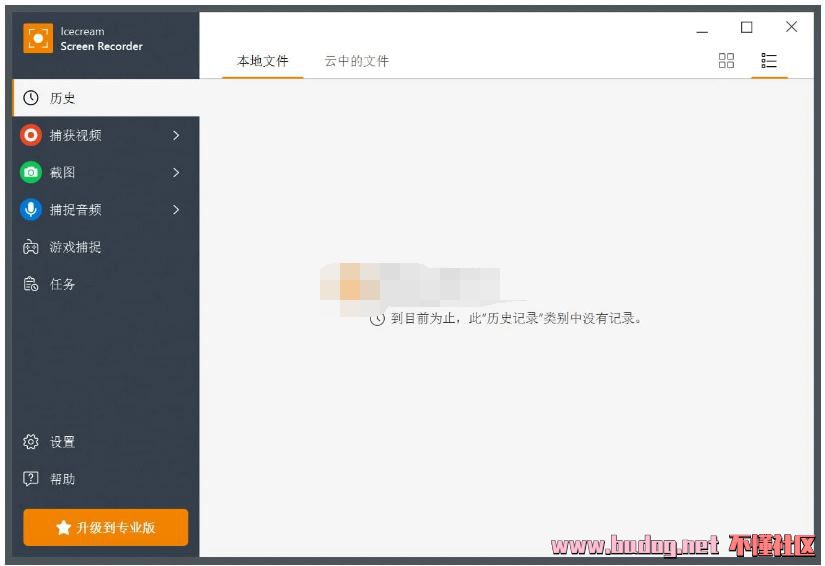Switch to list view layout
Image resolution: width=825 pixels, height=566 pixels.
point(769,61)
